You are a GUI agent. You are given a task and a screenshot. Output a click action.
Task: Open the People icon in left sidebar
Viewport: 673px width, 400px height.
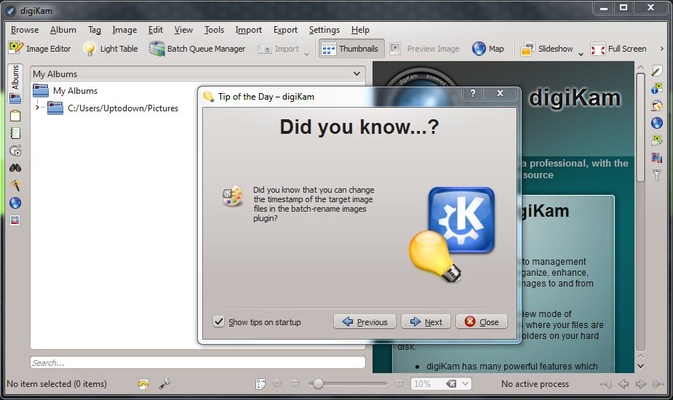[15, 220]
